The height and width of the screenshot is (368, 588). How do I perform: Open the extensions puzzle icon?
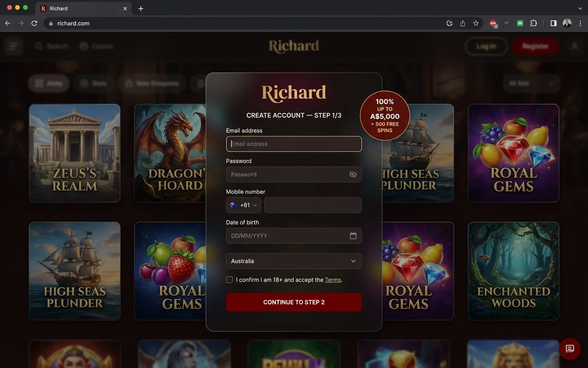[x=533, y=23]
